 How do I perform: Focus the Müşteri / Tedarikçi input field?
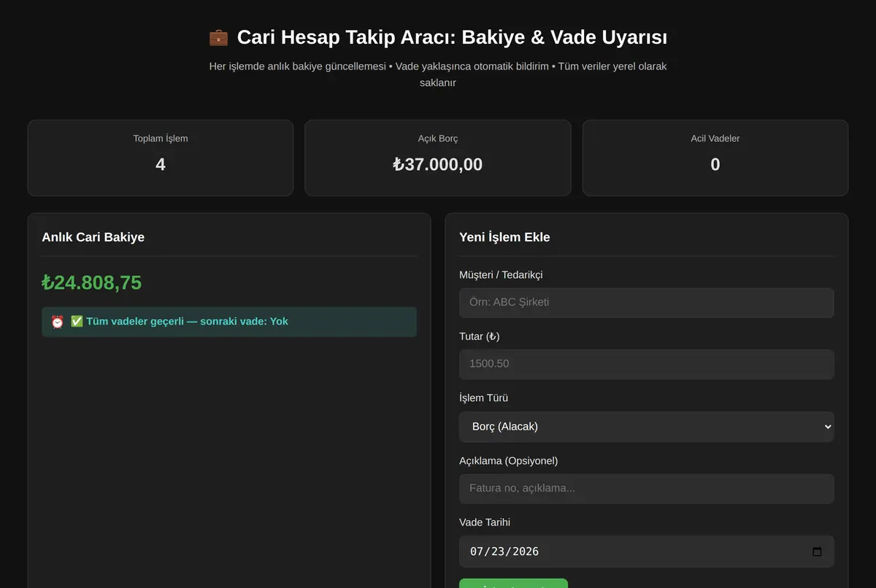pyautogui.click(x=646, y=303)
